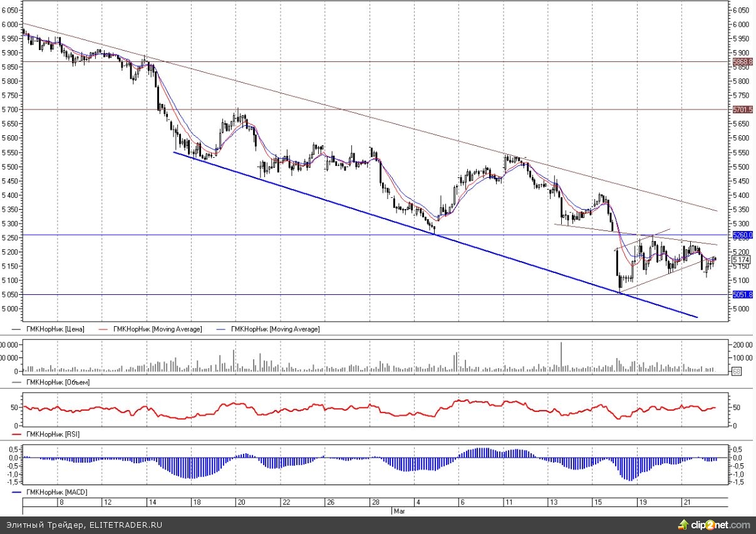This screenshot has width=756, height=534.
Task: Click the volume value 68 label
Action: 738,372
